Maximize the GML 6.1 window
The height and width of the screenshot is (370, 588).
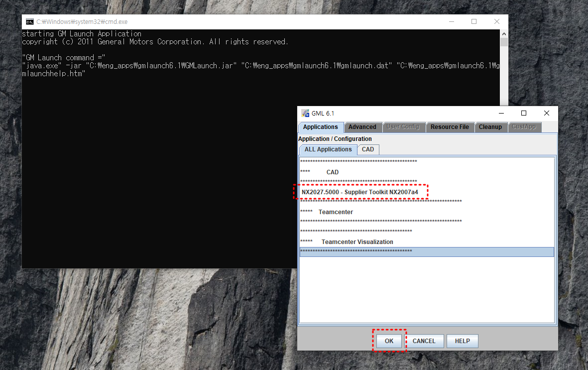(524, 114)
